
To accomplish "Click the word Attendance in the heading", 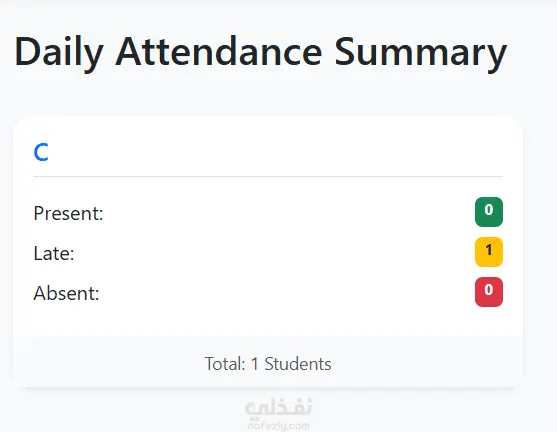I will point(219,52).
